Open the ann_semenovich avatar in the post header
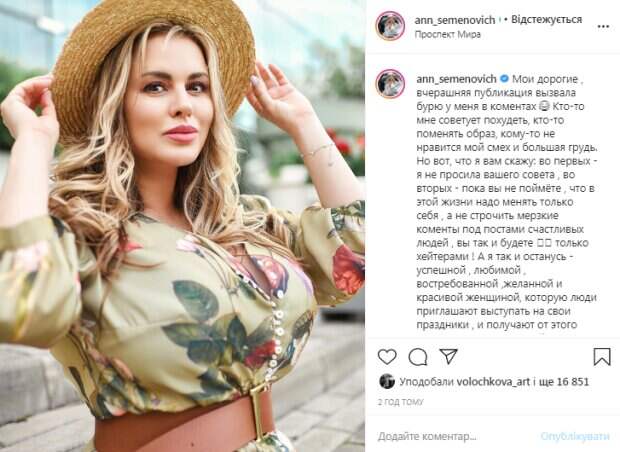This screenshot has width=620, height=452. point(390,26)
